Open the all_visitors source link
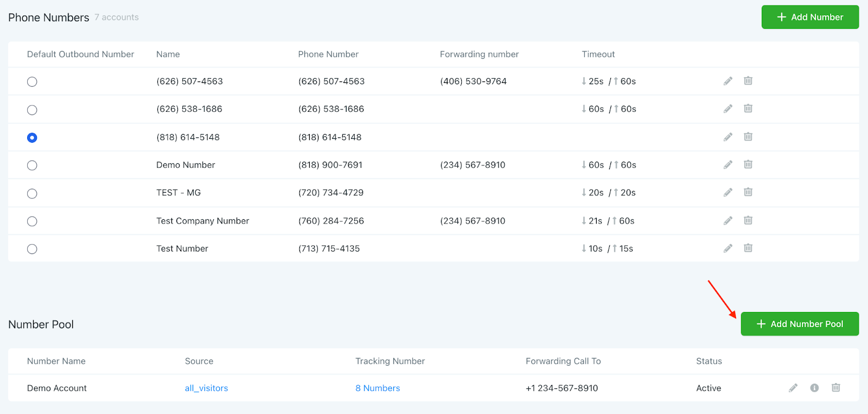Screen dimensions: 868x414 coord(206,388)
